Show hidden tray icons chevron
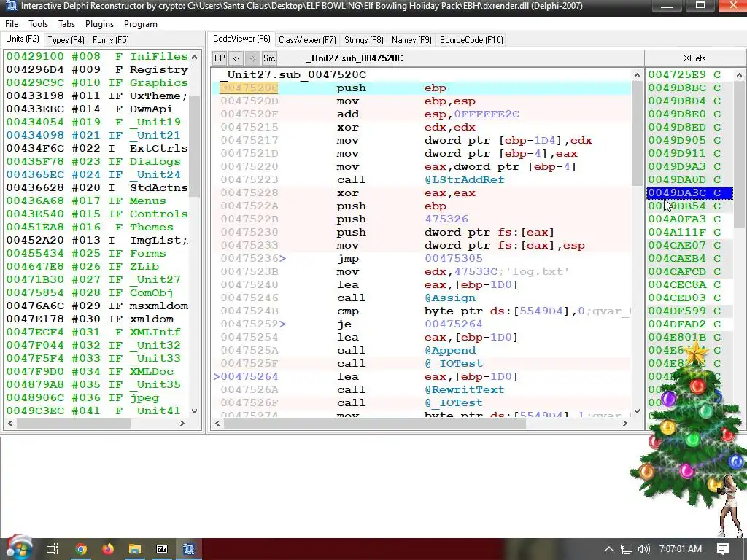 609,549
